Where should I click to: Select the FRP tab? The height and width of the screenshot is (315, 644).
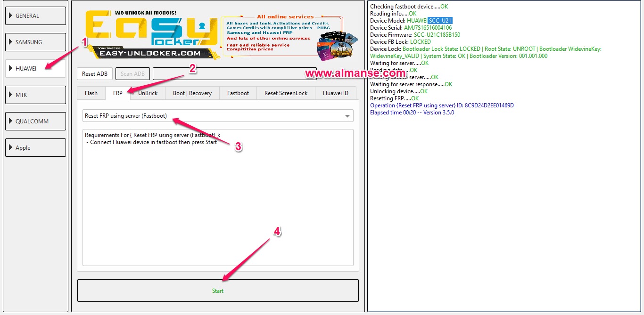[x=118, y=93]
